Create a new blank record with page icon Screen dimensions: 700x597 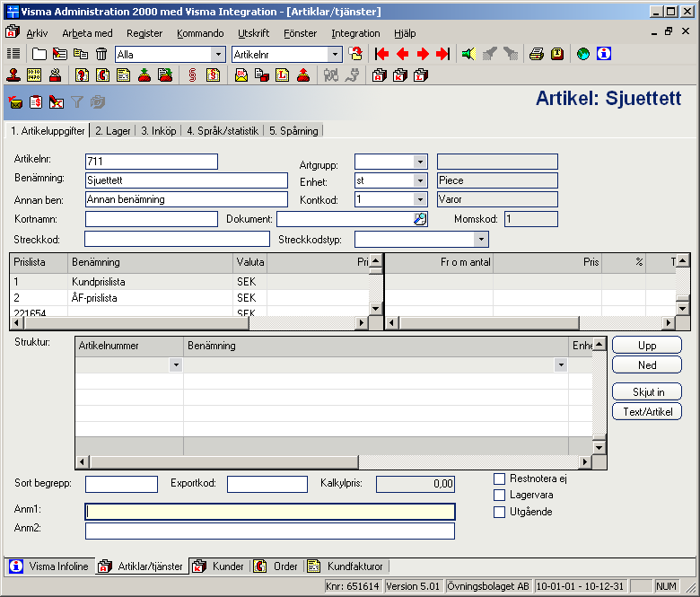39,54
